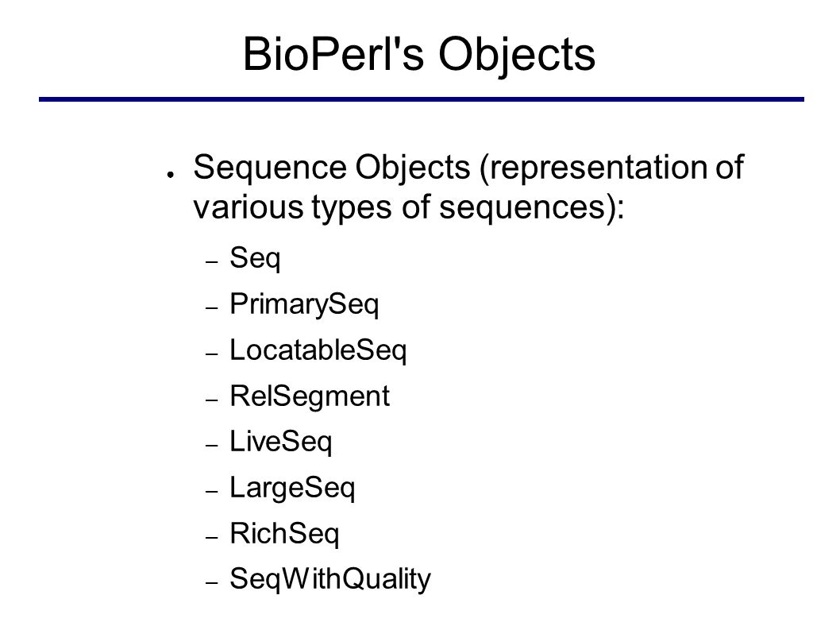Click the "BioPerl's Objects" slide title
This screenshot has width=840, height=630.
[419, 56]
